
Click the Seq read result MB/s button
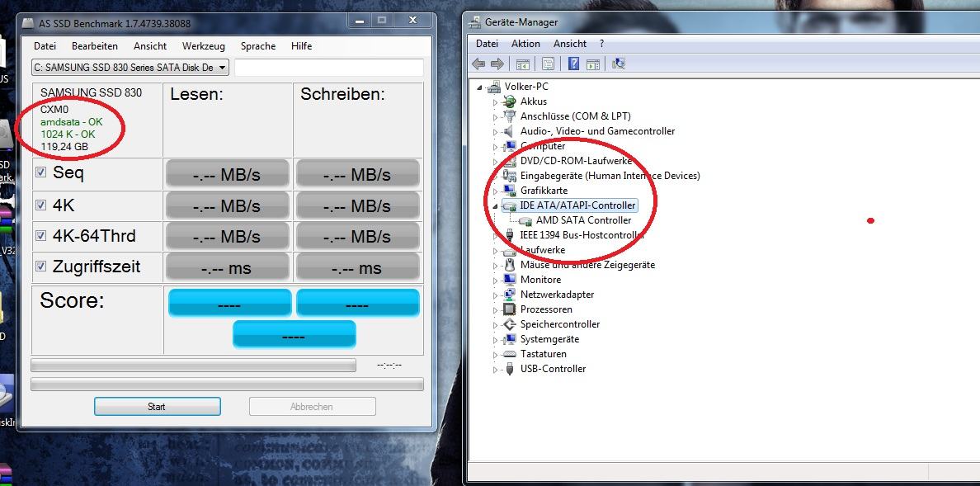click(x=227, y=174)
